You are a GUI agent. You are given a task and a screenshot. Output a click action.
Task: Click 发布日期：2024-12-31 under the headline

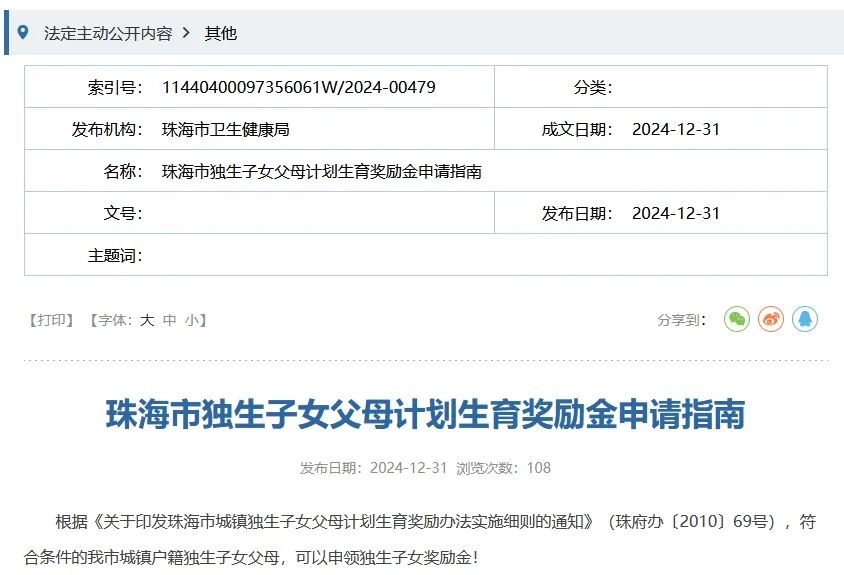click(374, 468)
